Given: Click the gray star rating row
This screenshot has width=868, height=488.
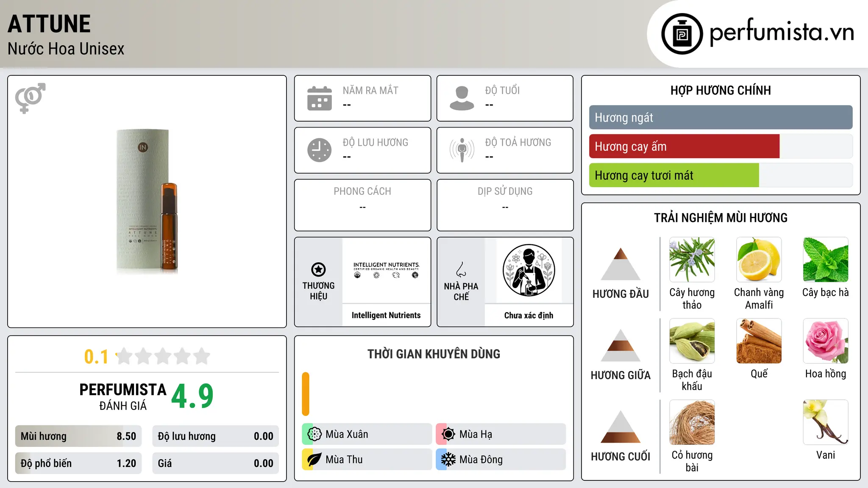Looking at the screenshot, I should click(x=163, y=356).
